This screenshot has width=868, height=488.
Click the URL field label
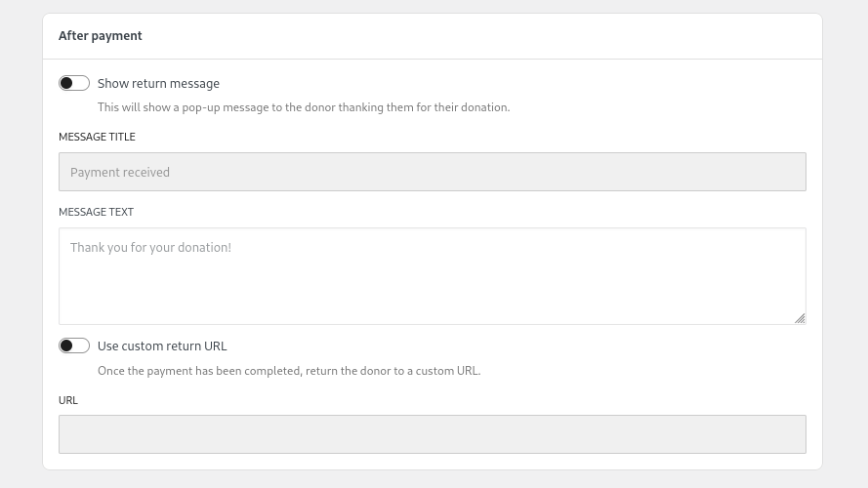(68, 400)
